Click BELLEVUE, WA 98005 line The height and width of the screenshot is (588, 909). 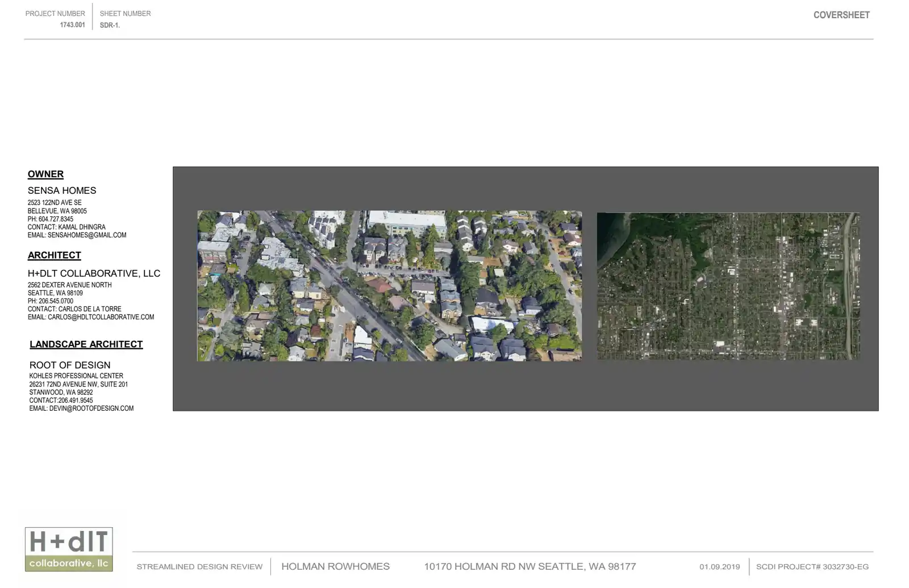point(57,211)
